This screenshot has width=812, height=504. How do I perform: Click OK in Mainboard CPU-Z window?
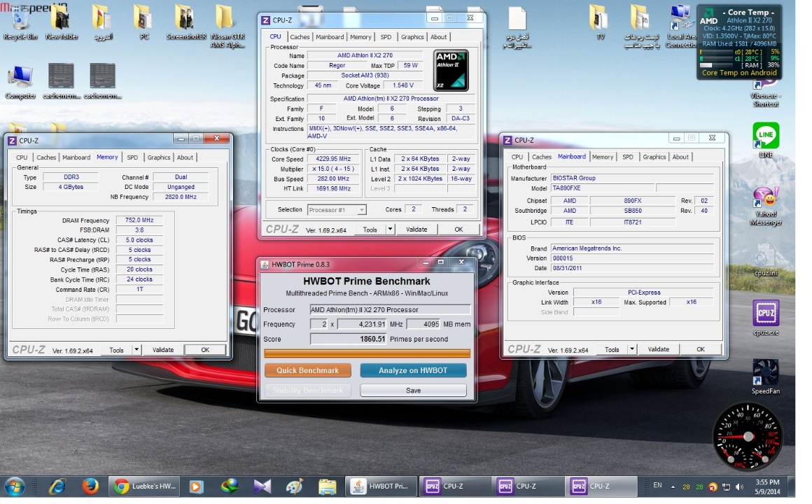[701, 349]
